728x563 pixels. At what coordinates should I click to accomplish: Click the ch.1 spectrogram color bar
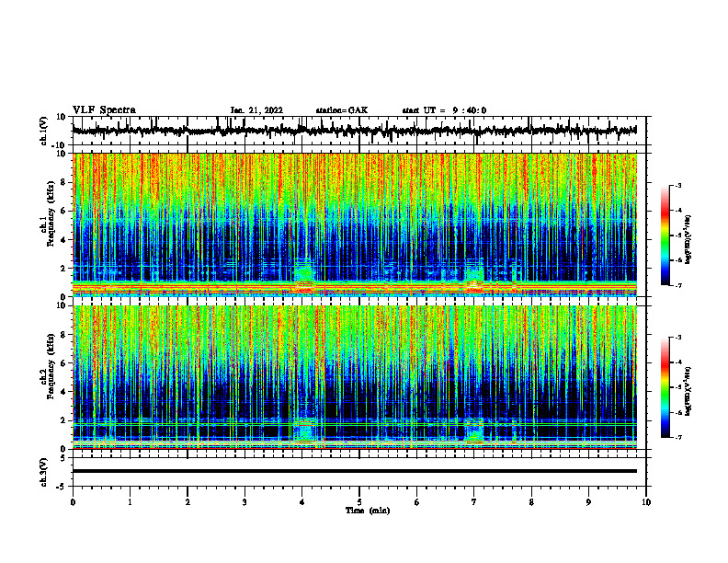point(665,236)
